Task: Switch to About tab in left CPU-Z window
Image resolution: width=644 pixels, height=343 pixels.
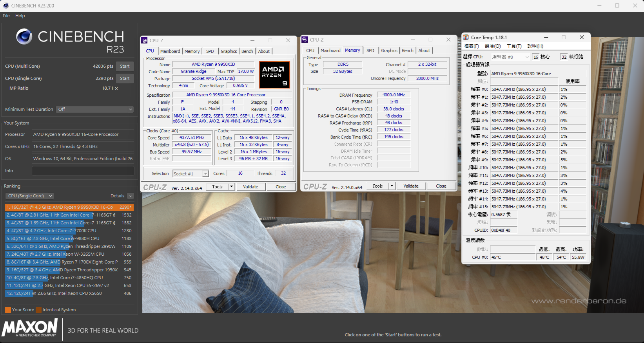Action: (264, 51)
